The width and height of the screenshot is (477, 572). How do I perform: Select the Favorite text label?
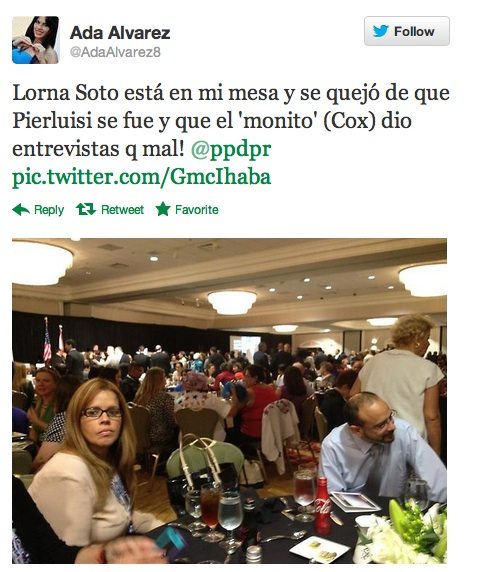(197, 210)
